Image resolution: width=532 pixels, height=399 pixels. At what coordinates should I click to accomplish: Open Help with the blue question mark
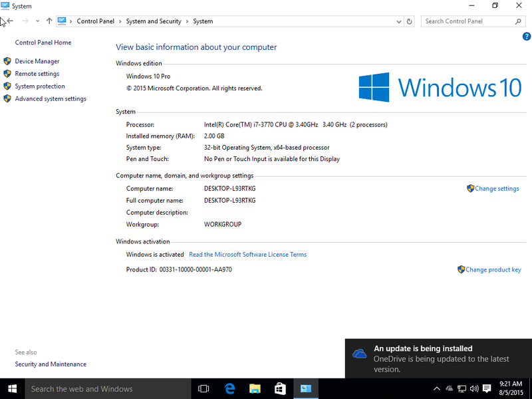(x=527, y=37)
